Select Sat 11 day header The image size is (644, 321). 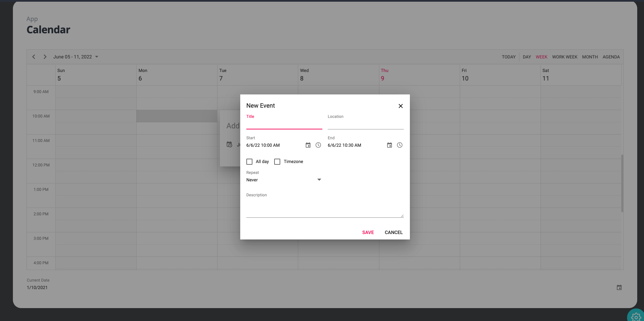(x=581, y=75)
